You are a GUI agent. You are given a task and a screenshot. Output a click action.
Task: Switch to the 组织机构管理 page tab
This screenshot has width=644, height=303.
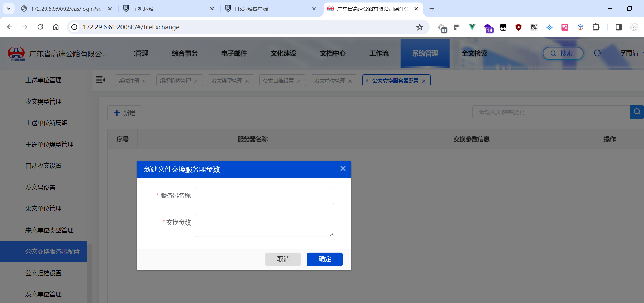(175, 81)
